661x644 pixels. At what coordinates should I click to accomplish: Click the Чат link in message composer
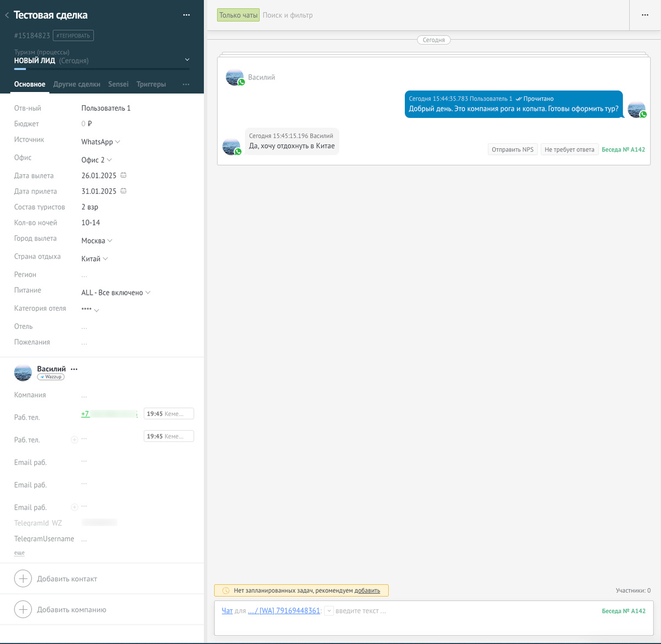(x=227, y=610)
